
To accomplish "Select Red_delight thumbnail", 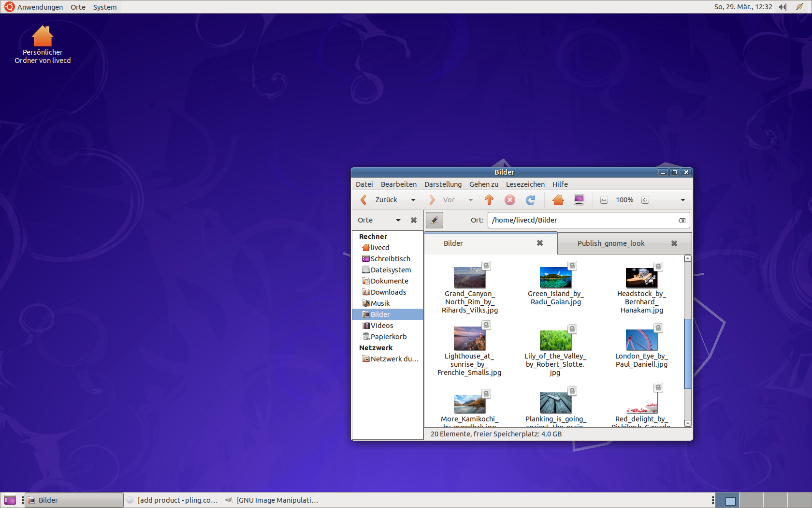I will 641,403.
